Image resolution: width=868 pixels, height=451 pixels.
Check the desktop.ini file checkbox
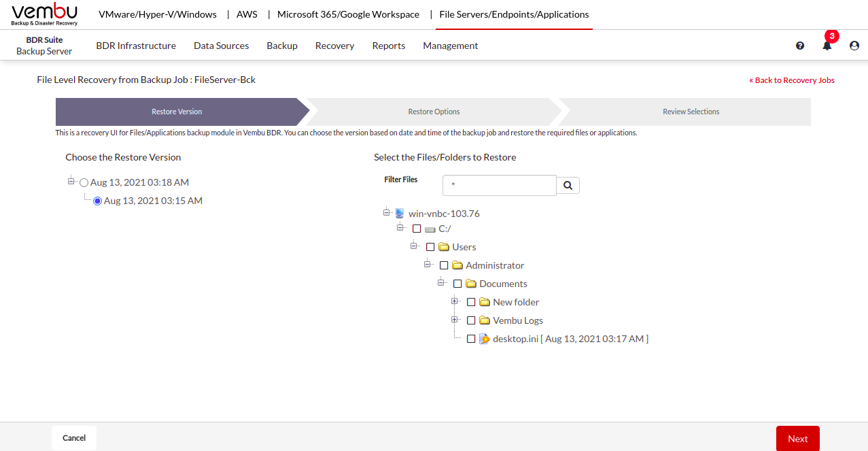point(471,339)
